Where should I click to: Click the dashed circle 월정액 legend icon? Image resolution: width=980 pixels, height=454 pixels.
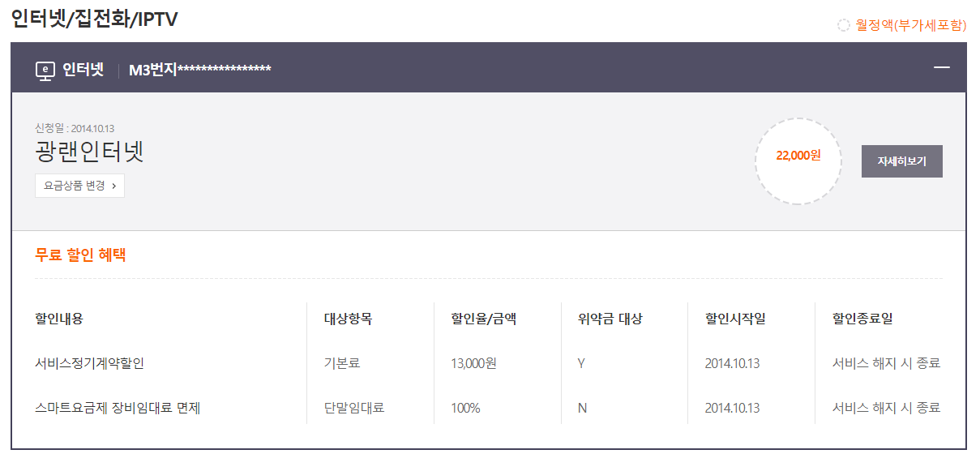844,25
